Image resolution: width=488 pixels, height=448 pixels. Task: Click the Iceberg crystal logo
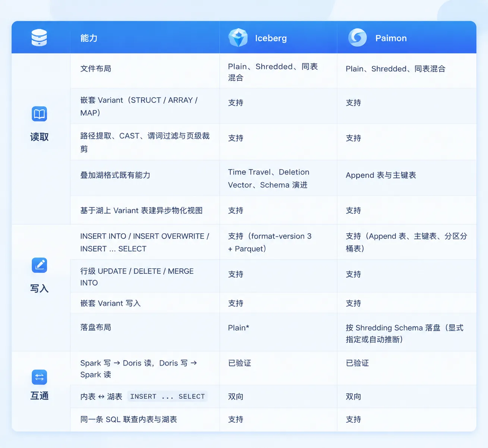pyautogui.click(x=238, y=38)
